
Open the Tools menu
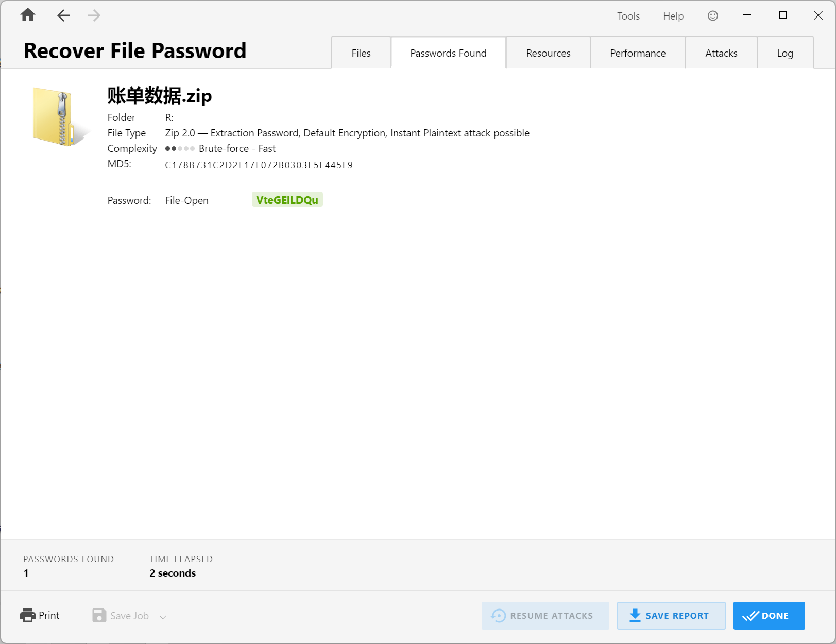[x=628, y=16]
